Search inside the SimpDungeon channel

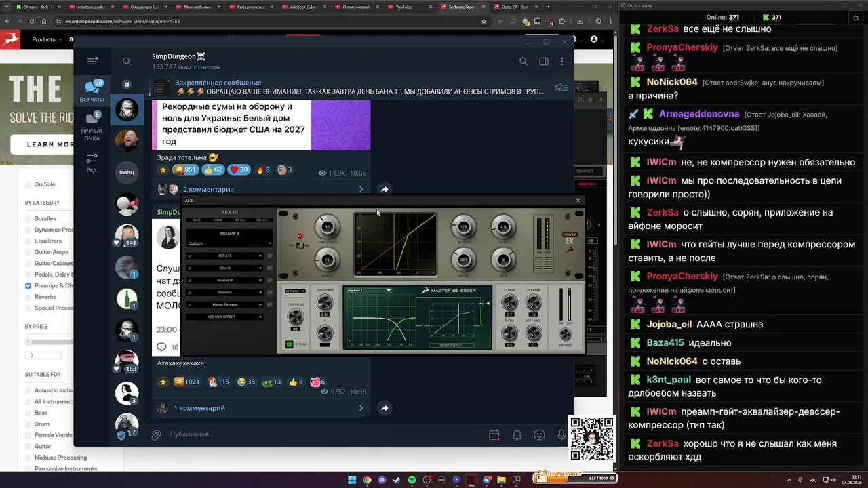coord(523,61)
